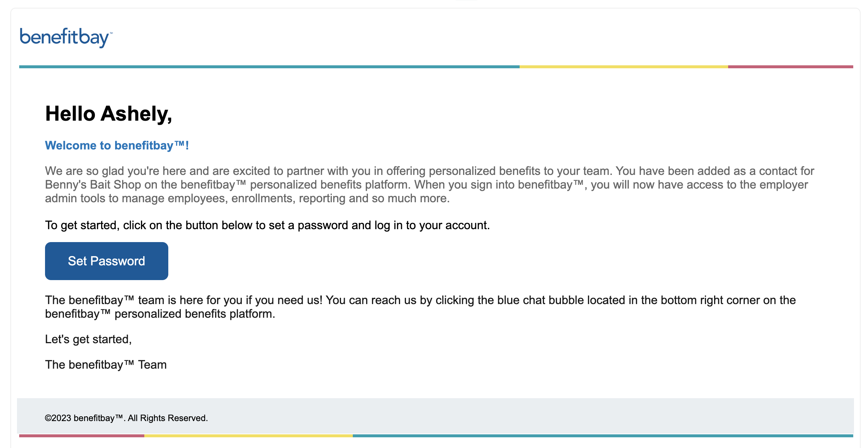Click the "Hello Ashely," greeting heading
This screenshot has height=448, width=868.
108,114
